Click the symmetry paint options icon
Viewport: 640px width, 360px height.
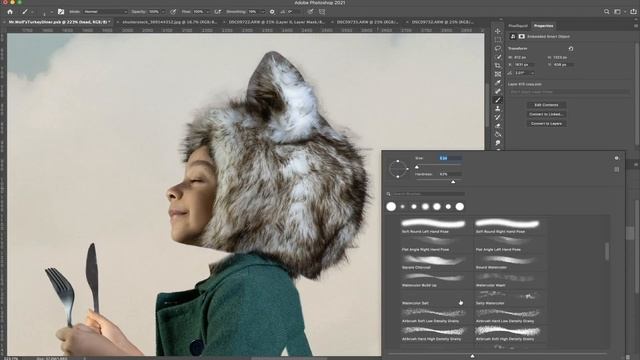pos(322,12)
